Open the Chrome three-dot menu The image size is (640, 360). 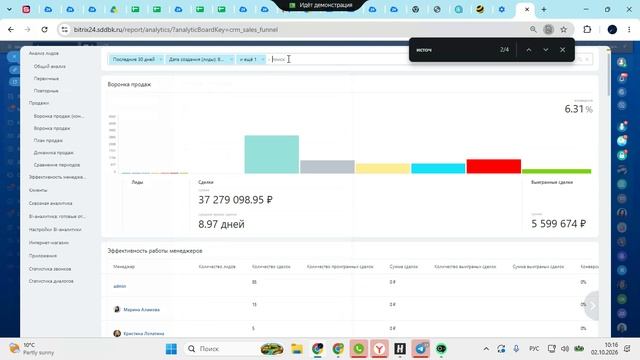[x=629, y=29]
